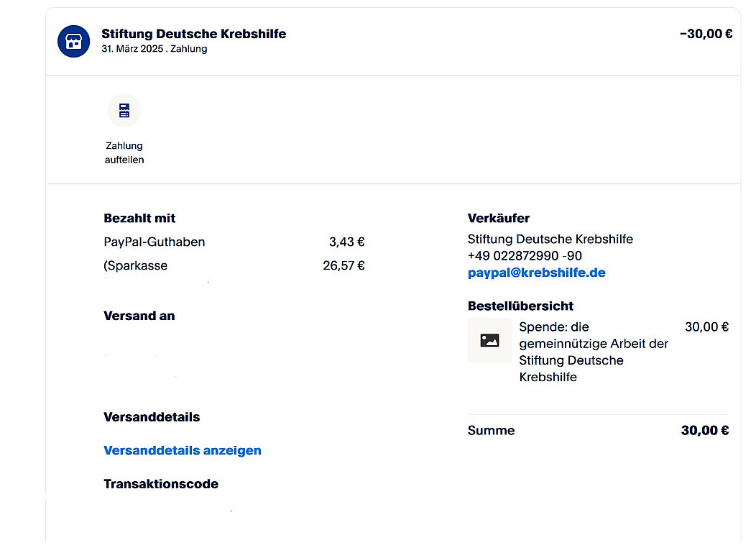Click the date 31. März 2025 text
Image resolution: width=756 pixels, height=548 pixels.
[134, 49]
